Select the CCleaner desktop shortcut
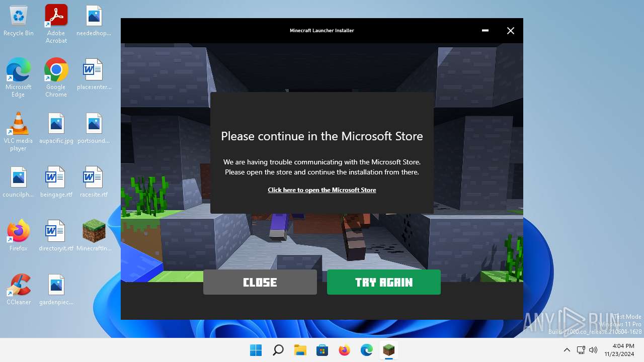 [19, 289]
